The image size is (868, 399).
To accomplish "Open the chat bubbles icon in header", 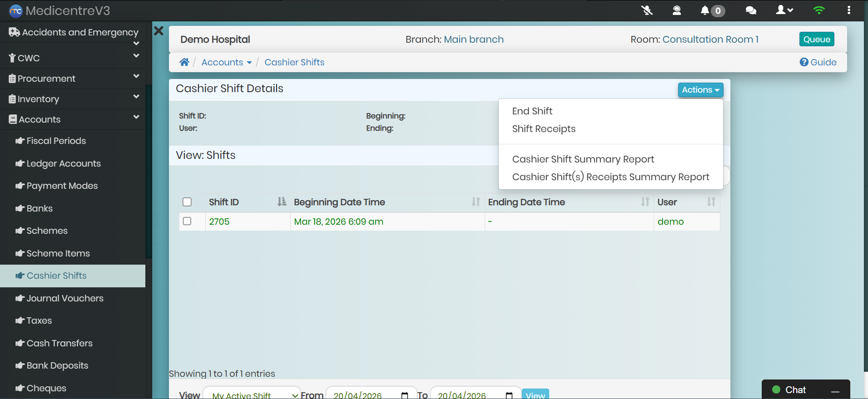I will tap(751, 10).
